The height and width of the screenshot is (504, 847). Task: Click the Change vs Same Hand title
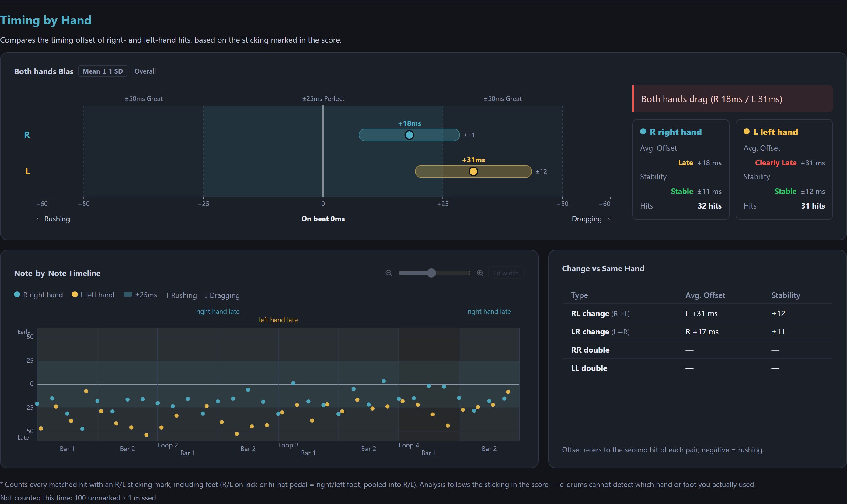[x=603, y=268]
